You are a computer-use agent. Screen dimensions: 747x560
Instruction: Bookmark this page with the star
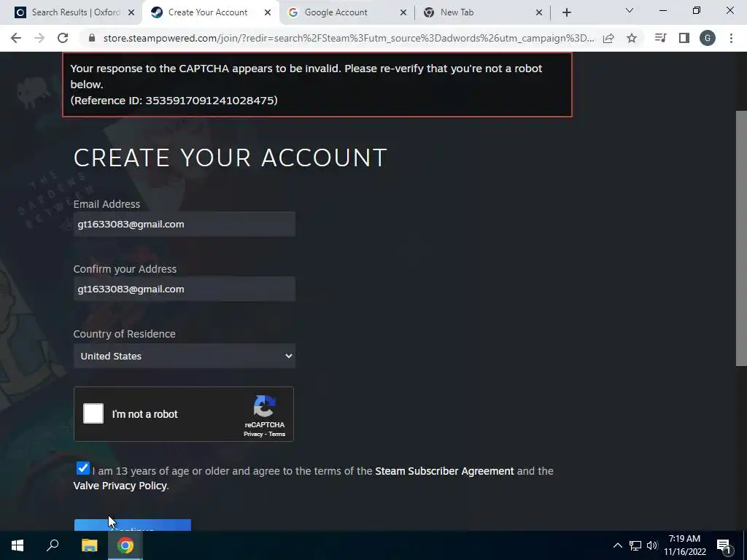tap(632, 38)
